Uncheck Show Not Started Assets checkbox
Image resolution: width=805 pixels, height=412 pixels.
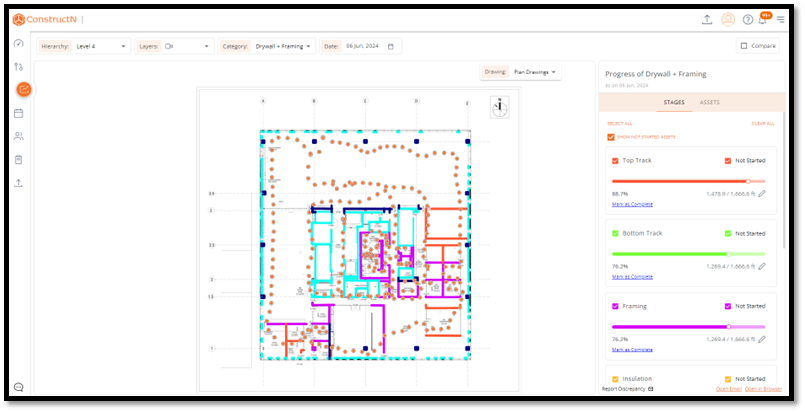(x=611, y=137)
